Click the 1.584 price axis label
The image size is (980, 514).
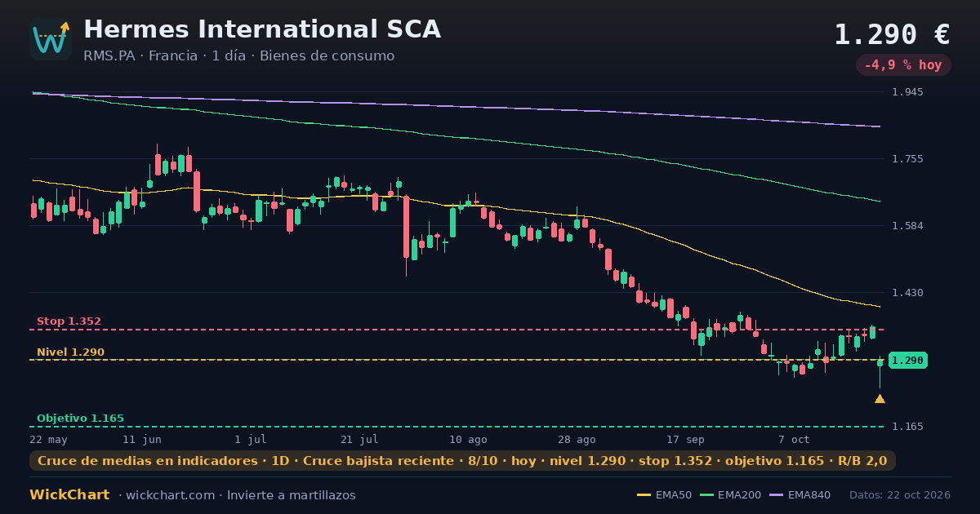(x=908, y=226)
